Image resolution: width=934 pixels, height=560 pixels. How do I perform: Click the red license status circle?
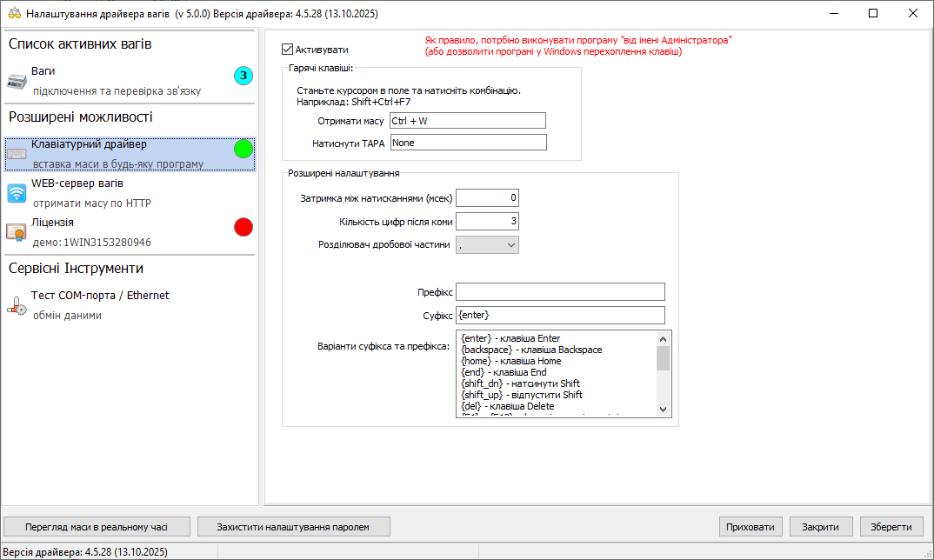(x=244, y=228)
